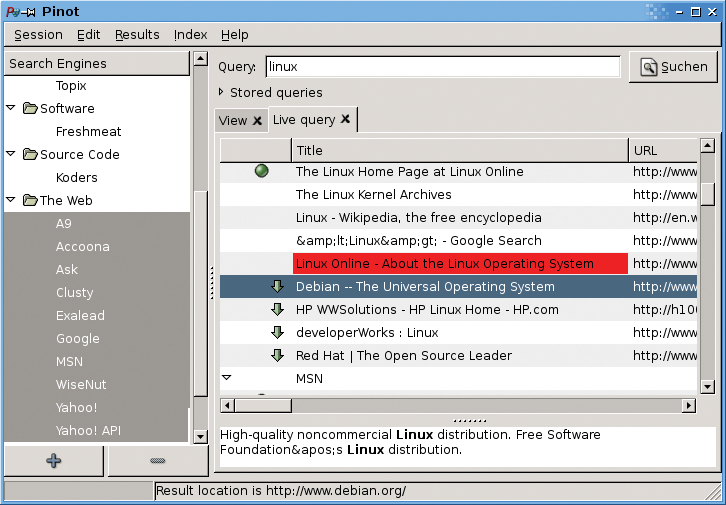Click into the Query input field
This screenshot has height=505, width=726.
443,67
